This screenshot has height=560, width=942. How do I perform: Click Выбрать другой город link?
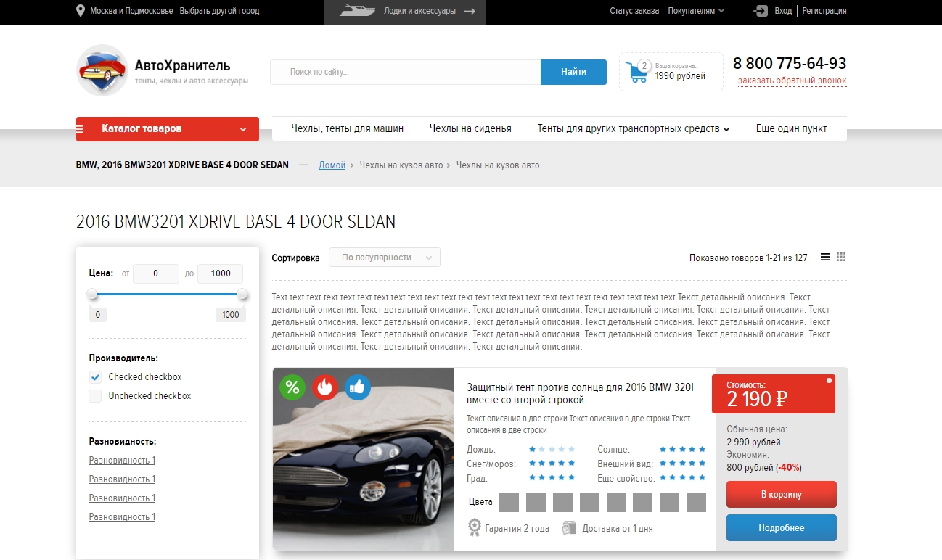(219, 11)
